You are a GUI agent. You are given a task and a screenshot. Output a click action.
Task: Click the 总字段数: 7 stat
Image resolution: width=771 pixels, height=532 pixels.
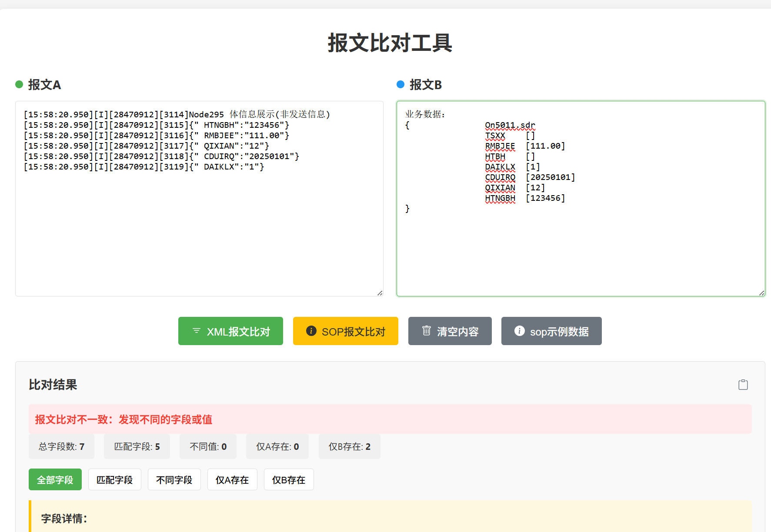pos(61,446)
